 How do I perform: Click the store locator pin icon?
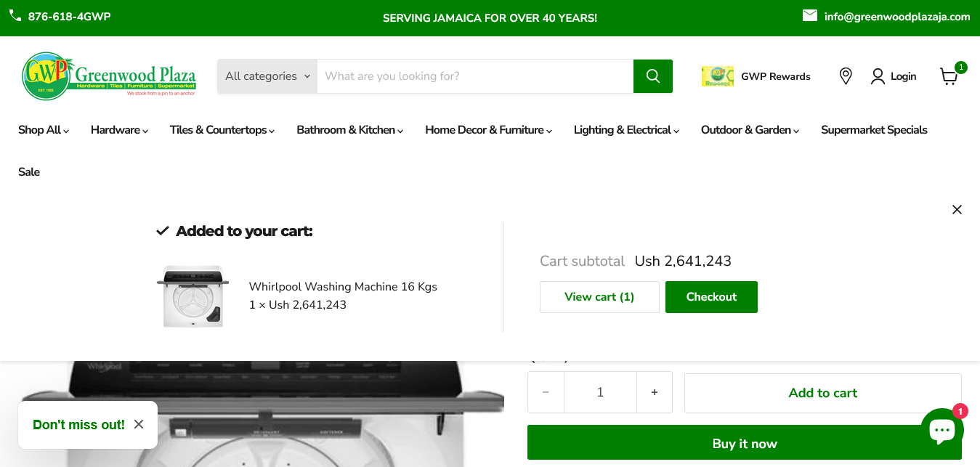tap(845, 76)
